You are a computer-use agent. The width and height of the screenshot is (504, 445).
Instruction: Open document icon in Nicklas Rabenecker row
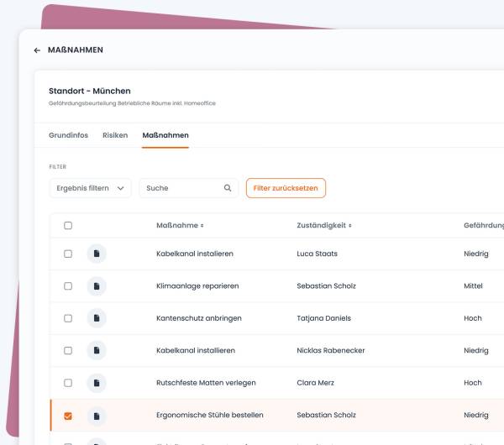pyautogui.click(x=97, y=350)
